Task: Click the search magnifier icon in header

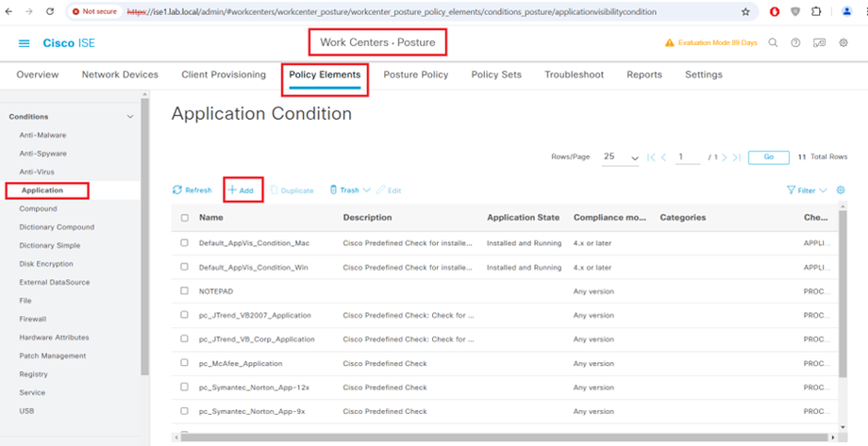Action: [773, 43]
